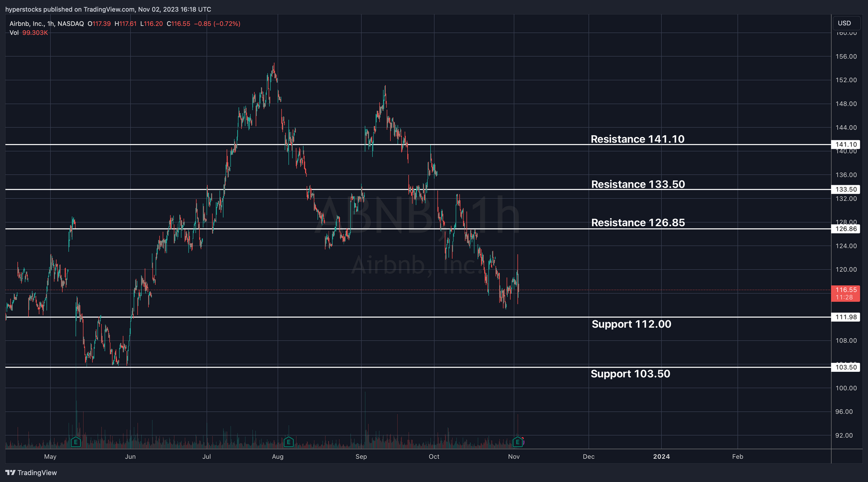Click the Resistance 141.10 text annotation
Image resolution: width=868 pixels, height=482 pixels.
click(x=637, y=139)
